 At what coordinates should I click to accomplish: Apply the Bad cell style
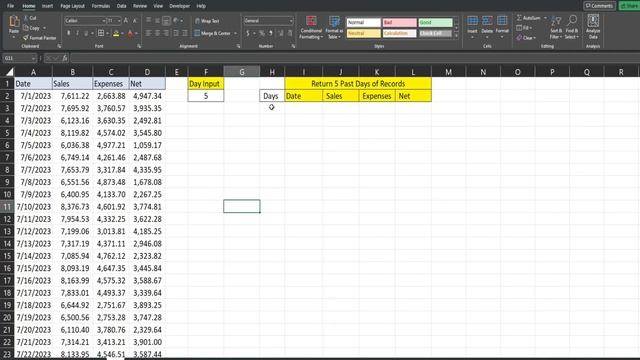pos(399,22)
